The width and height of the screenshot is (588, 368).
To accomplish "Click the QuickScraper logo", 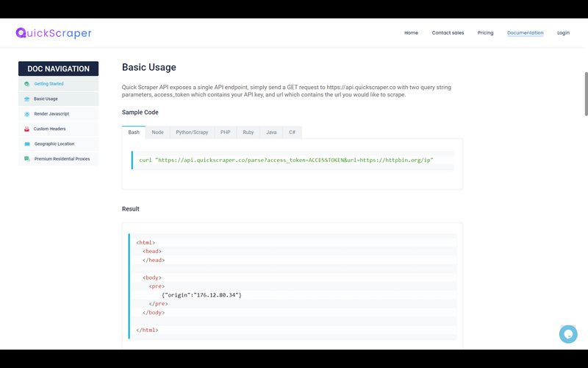I will 54,33.
